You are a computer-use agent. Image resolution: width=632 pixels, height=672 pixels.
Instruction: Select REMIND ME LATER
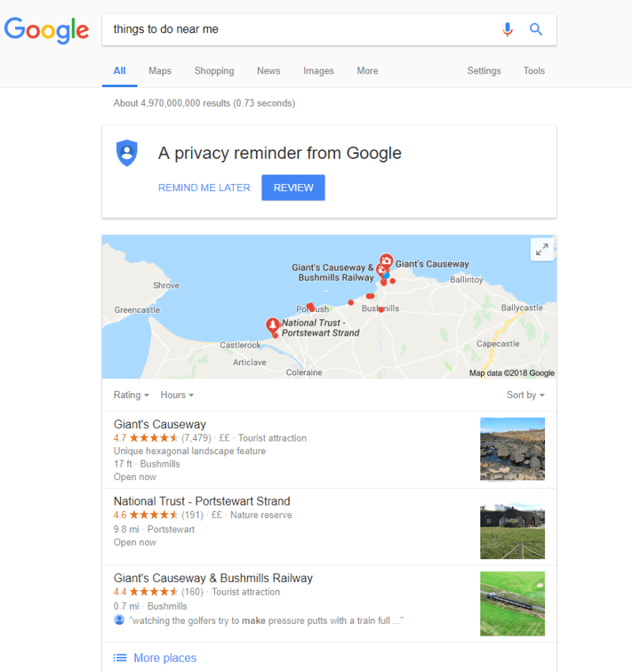point(204,187)
